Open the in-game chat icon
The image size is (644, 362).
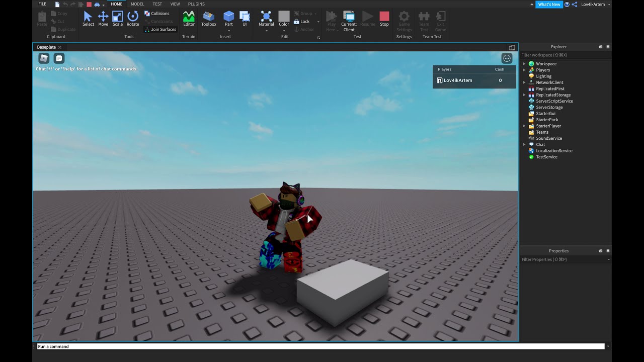click(x=59, y=58)
